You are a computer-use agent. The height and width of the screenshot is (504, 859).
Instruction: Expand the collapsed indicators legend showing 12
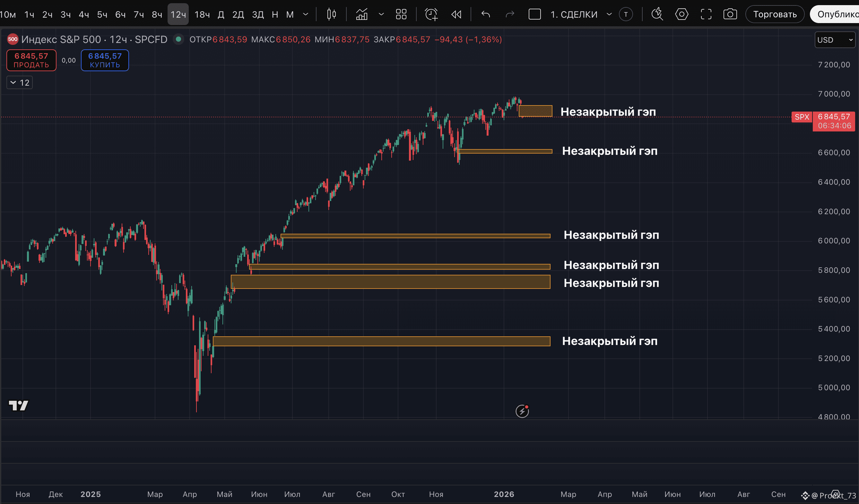pos(20,82)
